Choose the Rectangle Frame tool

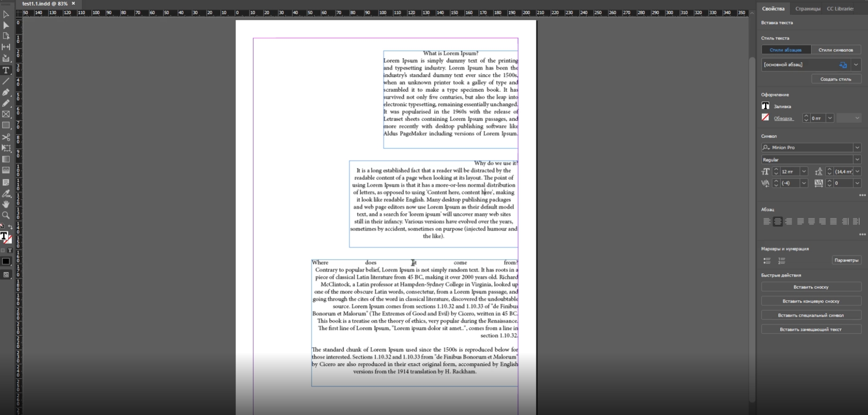pyautogui.click(x=6, y=114)
